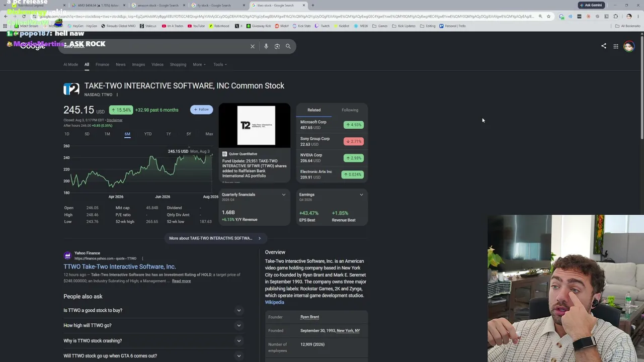Open Chrome three-dot menu

point(638,17)
